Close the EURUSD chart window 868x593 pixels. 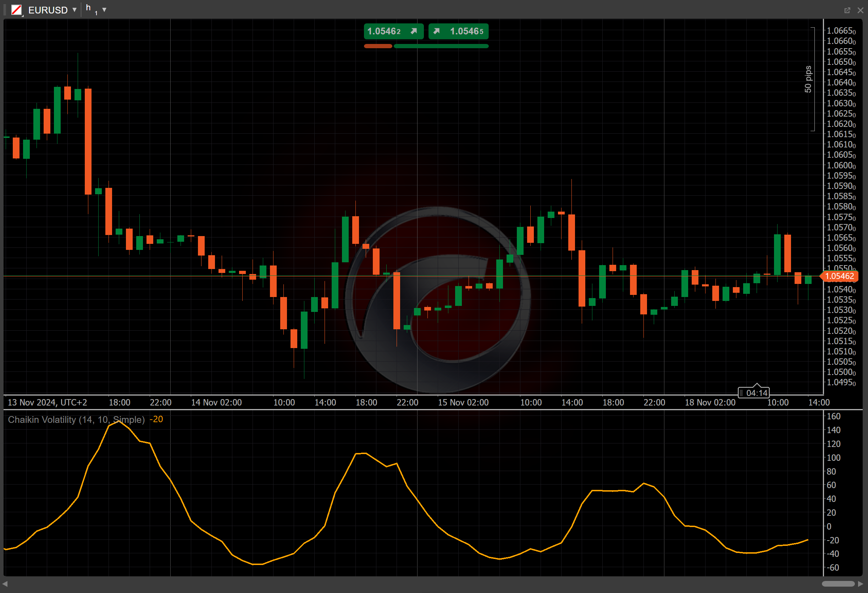coord(862,10)
